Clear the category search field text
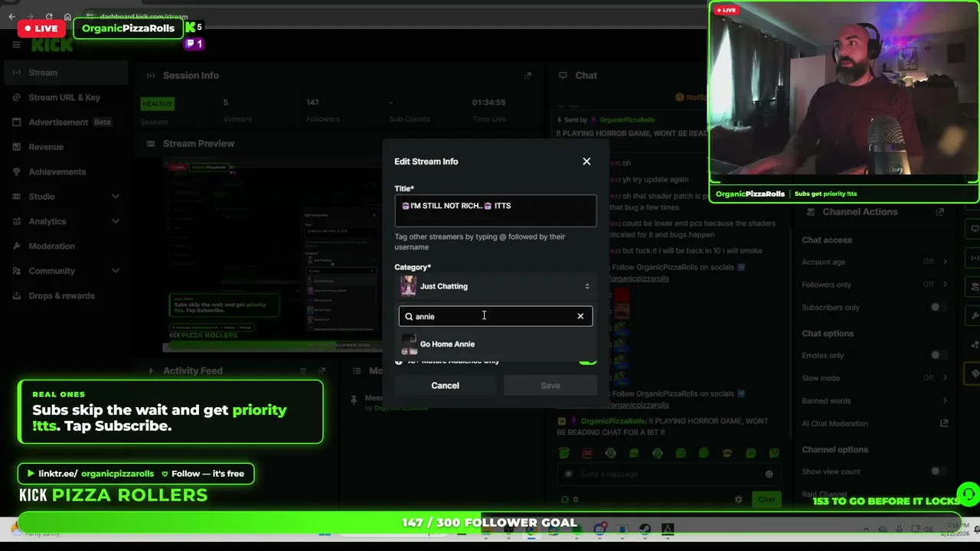 [x=580, y=316]
